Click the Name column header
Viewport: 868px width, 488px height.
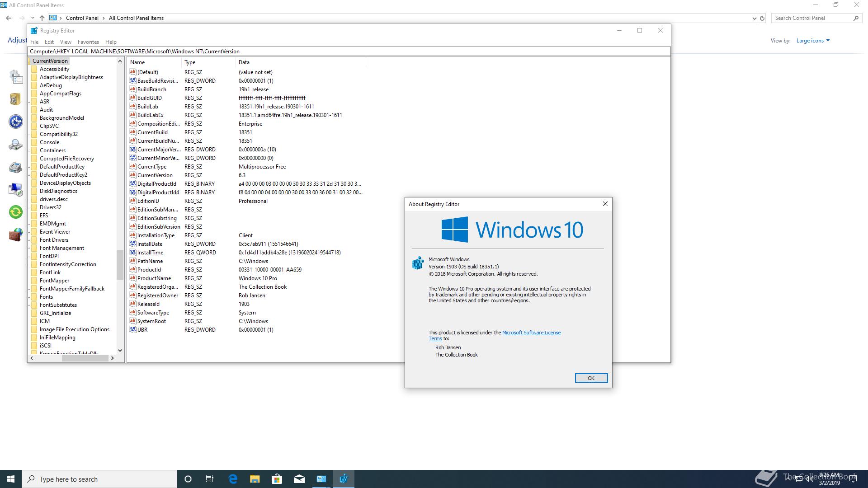[154, 62]
